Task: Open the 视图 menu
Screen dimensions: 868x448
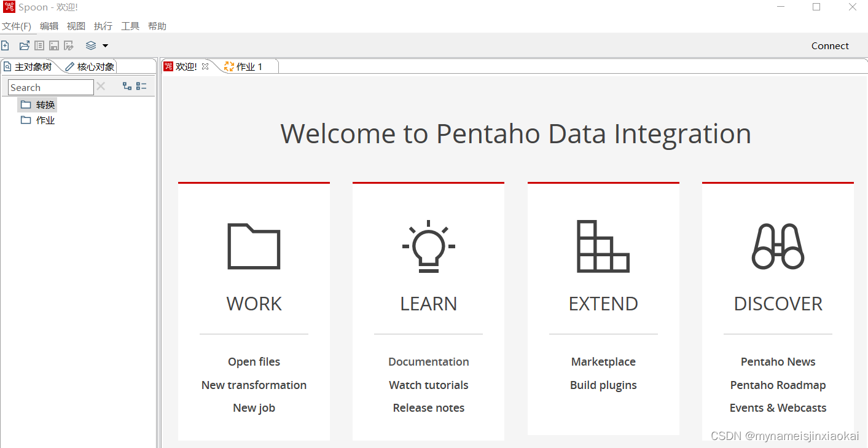Action: click(76, 26)
